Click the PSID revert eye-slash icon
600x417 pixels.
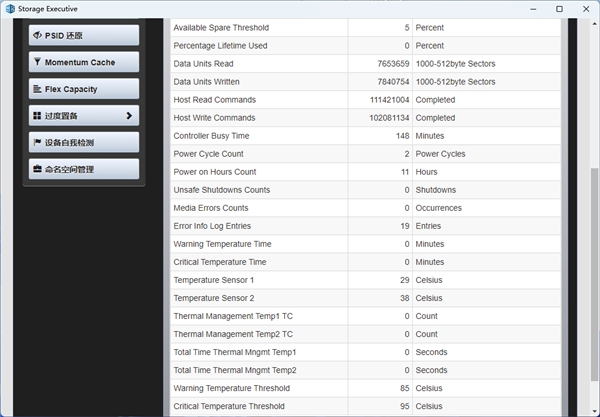coord(37,35)
